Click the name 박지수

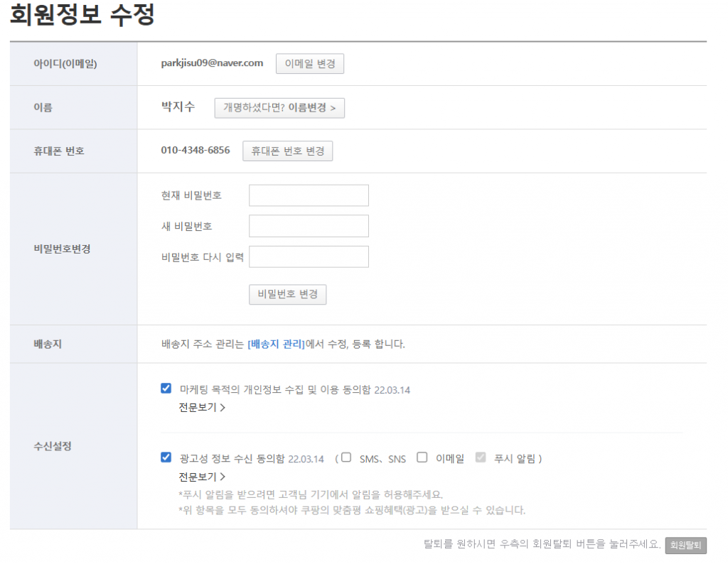(x=181, y=107)
